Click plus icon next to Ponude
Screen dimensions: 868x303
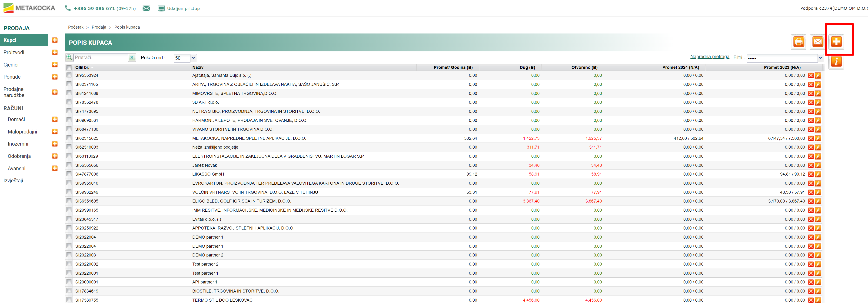(x=55, y=77)
